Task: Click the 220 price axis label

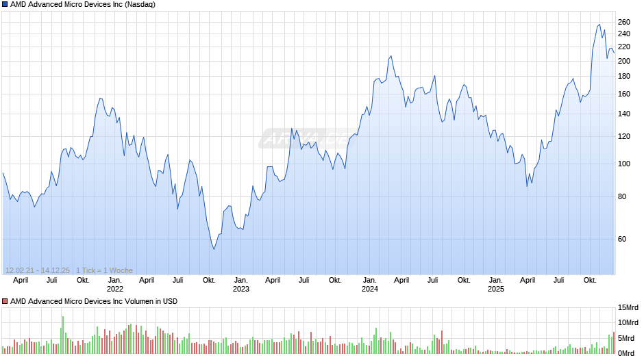Action: tap(624, 47)
